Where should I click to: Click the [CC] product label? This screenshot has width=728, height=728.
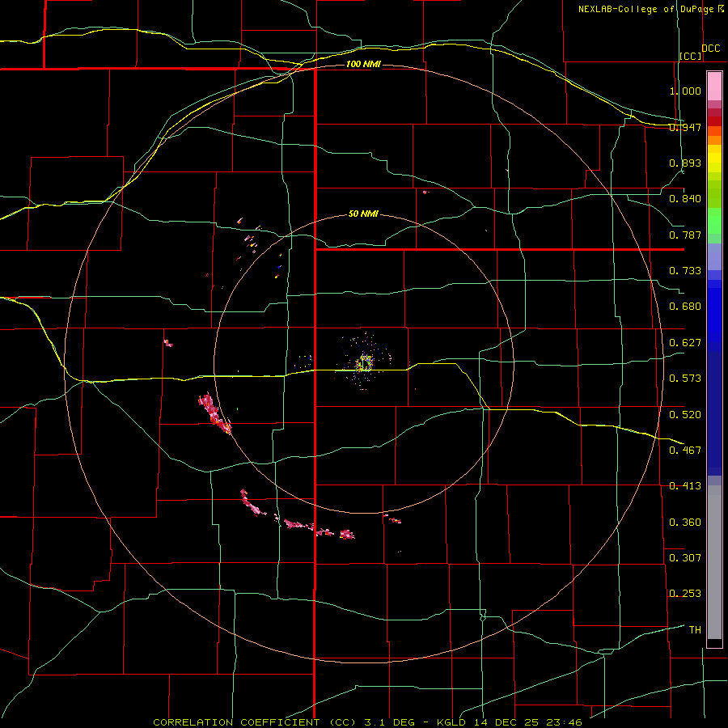coord(691,56)
